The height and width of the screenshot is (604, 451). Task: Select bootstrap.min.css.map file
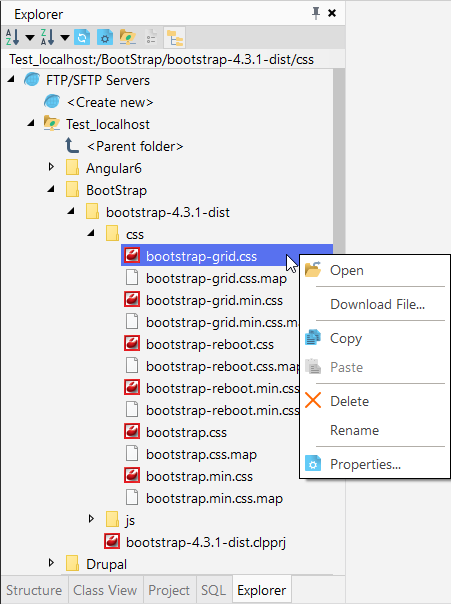point(215,498)
